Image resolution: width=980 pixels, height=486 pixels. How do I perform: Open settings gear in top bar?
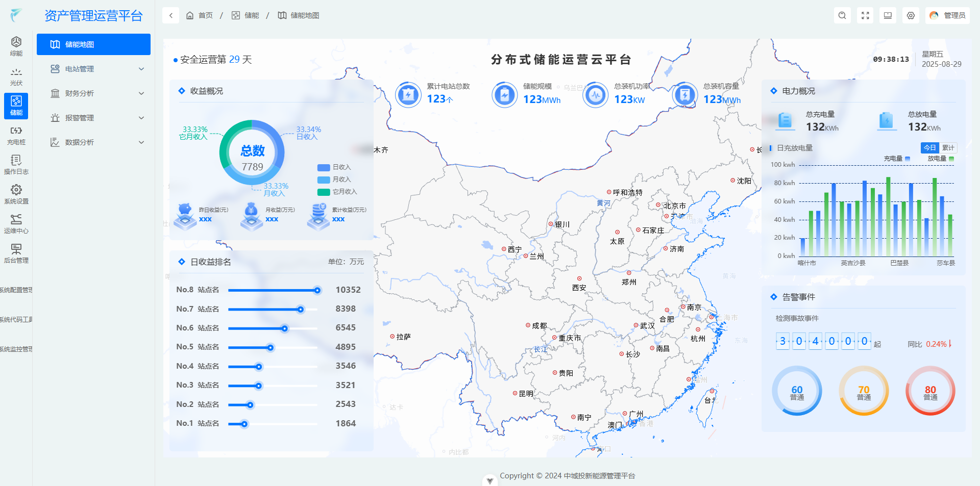click(911, 15)
